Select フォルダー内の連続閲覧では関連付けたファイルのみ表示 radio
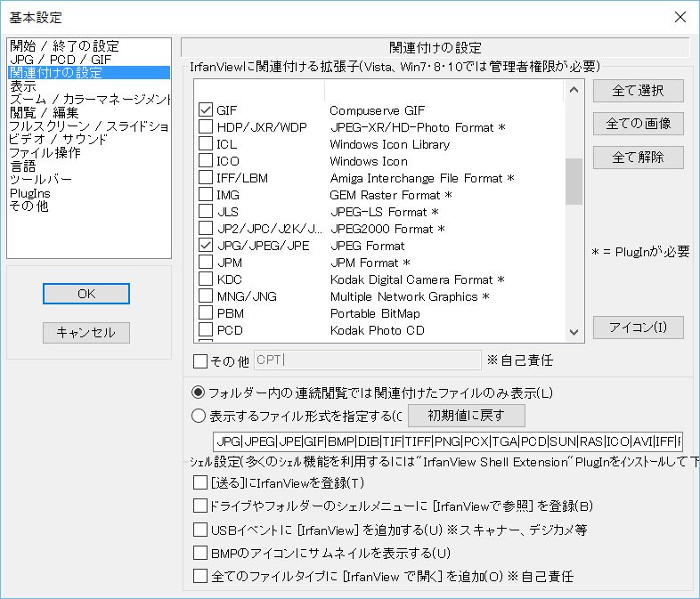 pyautogui.click(x=199, y=393)
